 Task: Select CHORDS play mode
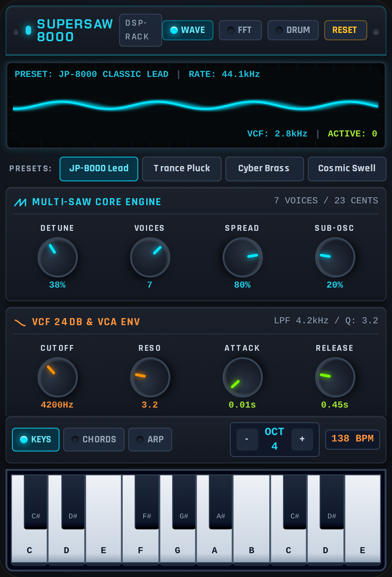[94, 440]
